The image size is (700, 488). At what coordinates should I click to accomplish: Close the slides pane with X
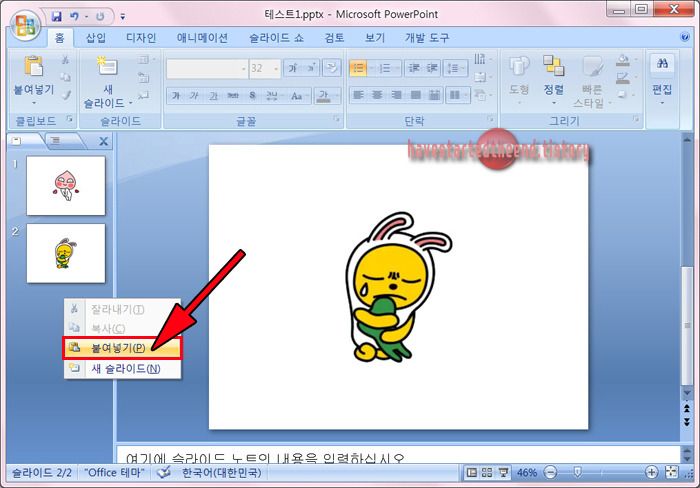point(104,142)
